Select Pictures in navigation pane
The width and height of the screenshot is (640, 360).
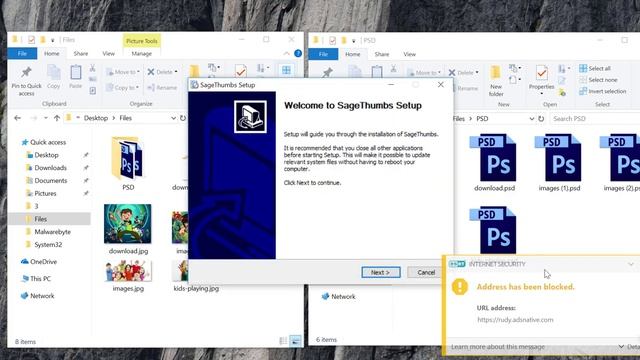point(45,193)
